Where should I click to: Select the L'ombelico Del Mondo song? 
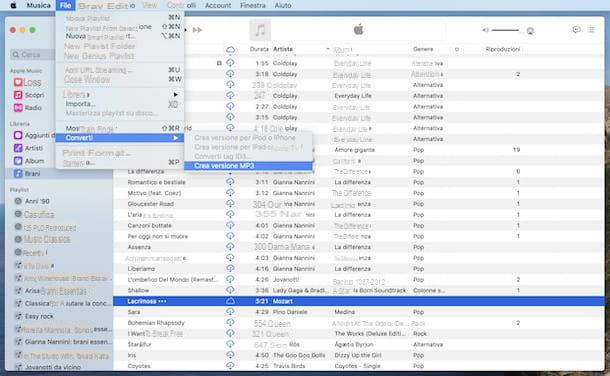[x=172, y=280]
